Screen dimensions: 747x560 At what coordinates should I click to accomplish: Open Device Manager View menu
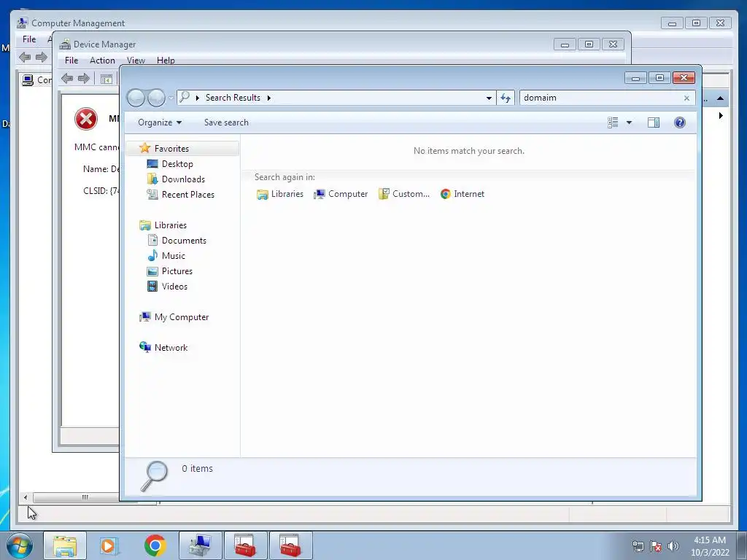136,61
